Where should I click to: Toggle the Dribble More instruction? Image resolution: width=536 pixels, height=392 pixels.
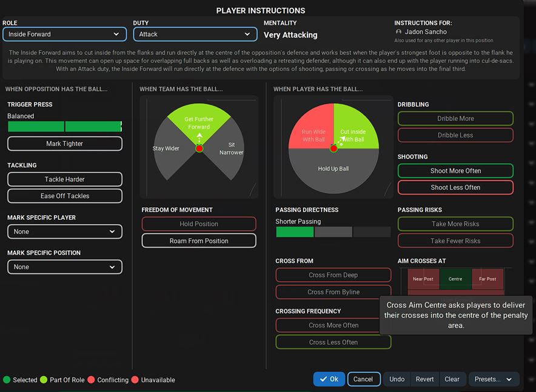tap(456, 119)
